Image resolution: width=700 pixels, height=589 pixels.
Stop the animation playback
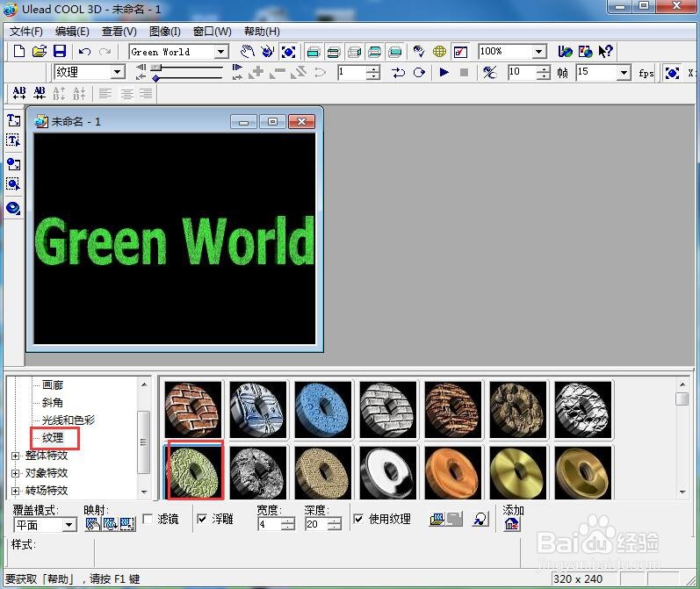pyautogui.click(x=465, y=72)
